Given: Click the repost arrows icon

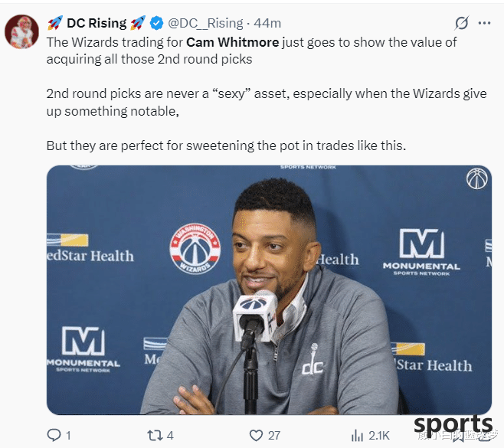Looking at the screenshot, I should 154,436.
